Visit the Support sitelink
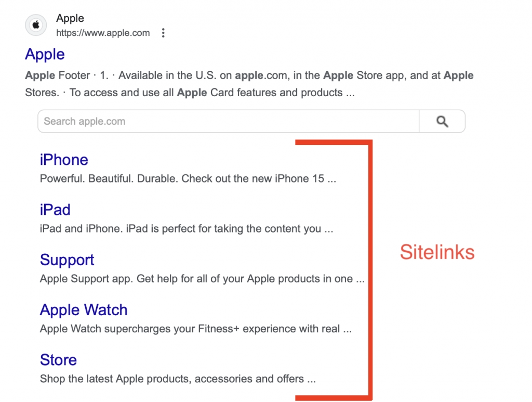532x402 pixels. tap(67, 260)
